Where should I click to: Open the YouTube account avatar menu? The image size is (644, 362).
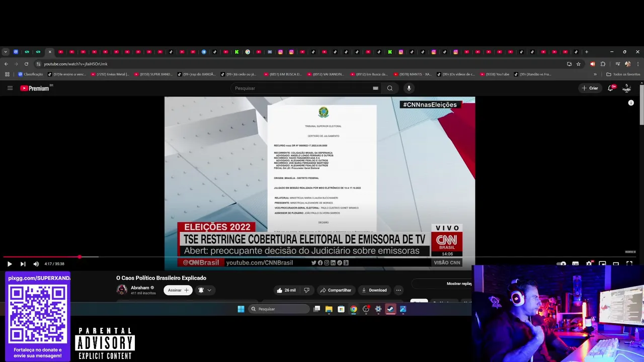(627, 88)
